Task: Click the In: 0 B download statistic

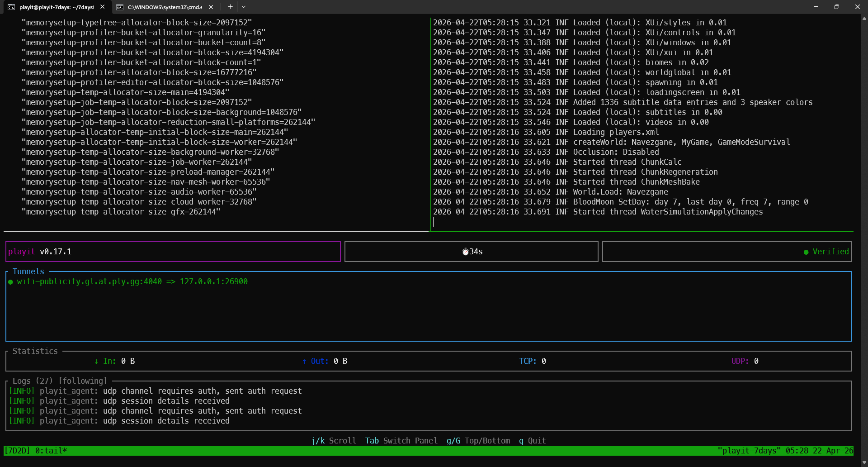Action: (x=114, y=361)
